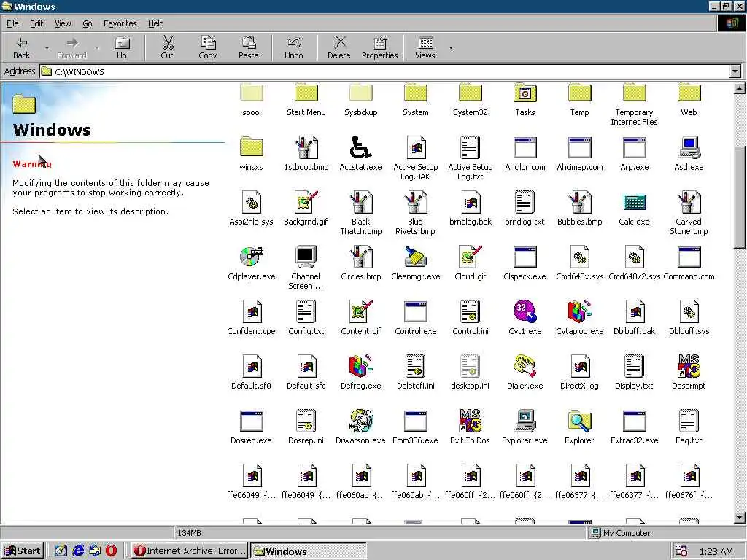Select the 1stboot.bmp icon
Image resolution: width=747 pixels, height=560 pixels.
pos(306,147)
